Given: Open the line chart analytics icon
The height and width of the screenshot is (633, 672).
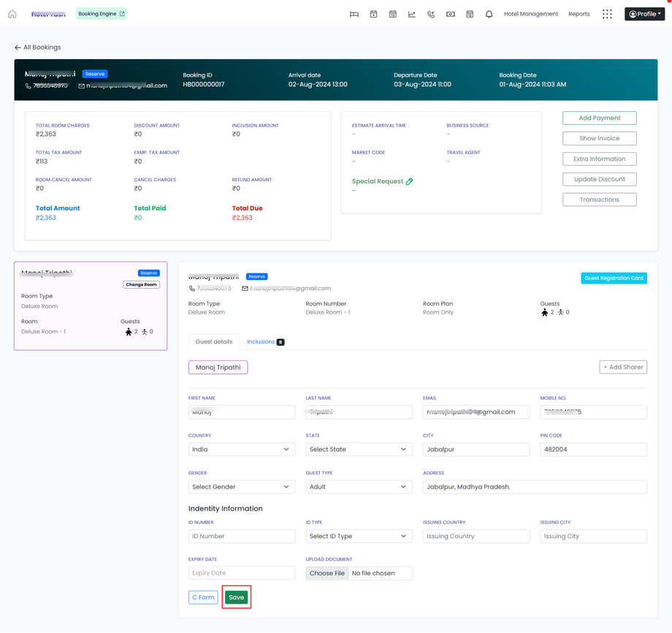Looking at the screenshot, I should tap(412, 14).
